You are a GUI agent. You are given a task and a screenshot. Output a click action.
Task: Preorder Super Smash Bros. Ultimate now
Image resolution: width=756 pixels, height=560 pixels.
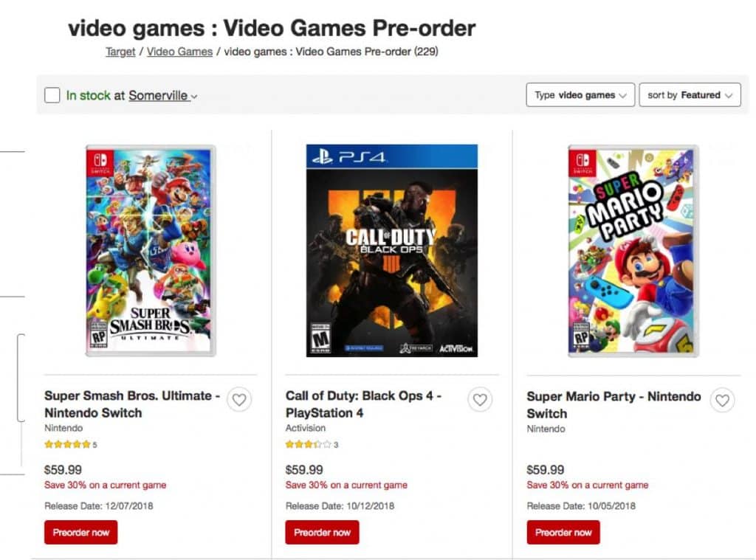tap(80, 532)
